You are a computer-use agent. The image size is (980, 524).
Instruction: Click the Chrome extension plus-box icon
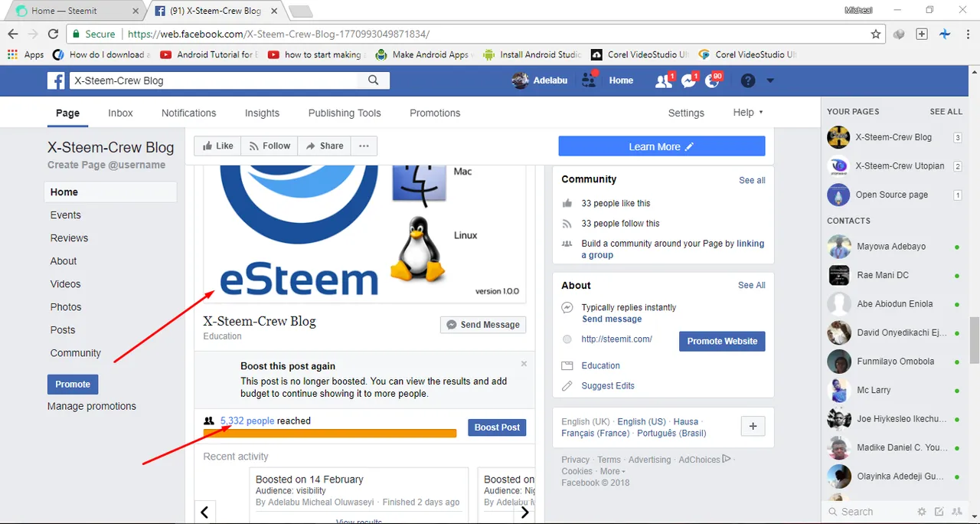922,34
